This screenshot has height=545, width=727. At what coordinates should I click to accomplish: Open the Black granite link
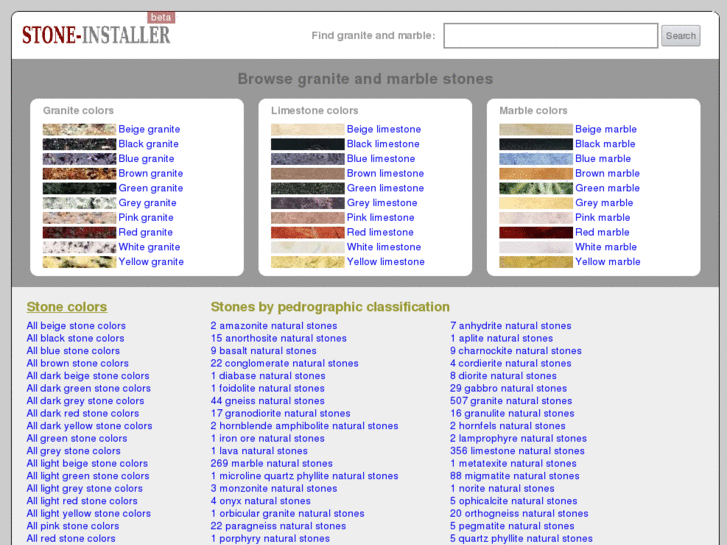point(148,144)
